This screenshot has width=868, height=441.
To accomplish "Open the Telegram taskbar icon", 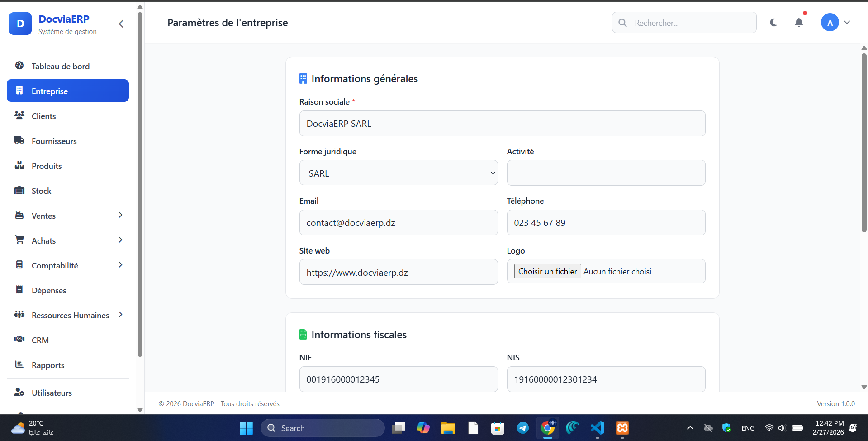I will click(x=522, y=428).
